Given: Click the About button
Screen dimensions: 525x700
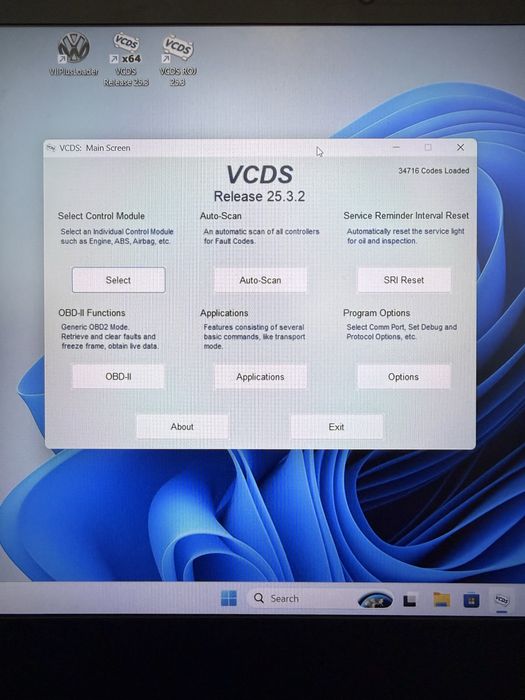Looking at the screenshot, I should 182,427.
